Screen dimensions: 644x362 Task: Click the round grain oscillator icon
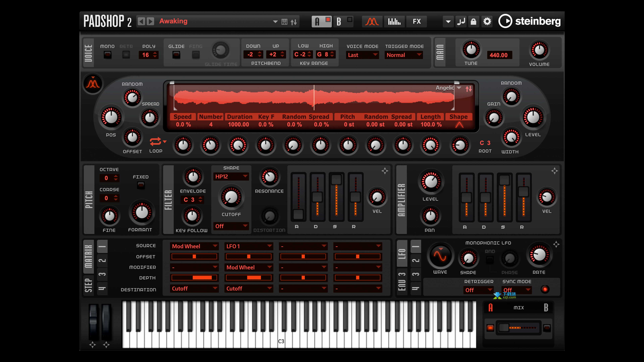click(93, 84)
